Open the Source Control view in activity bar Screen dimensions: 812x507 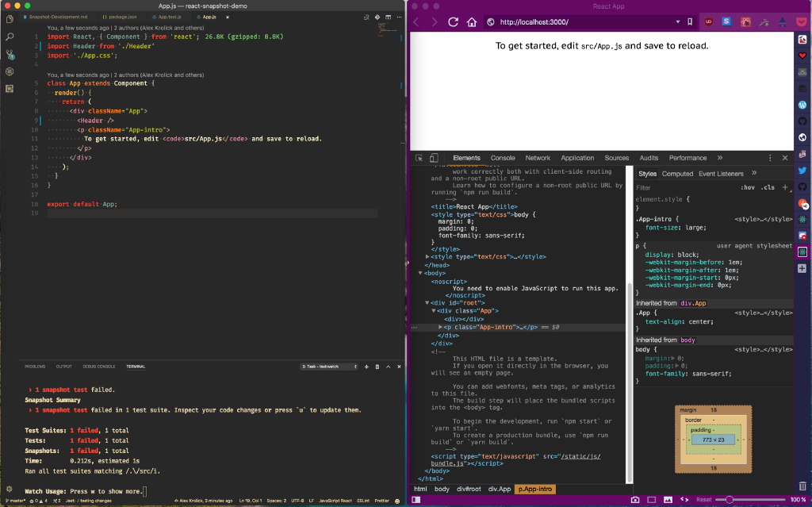point(10,55)
